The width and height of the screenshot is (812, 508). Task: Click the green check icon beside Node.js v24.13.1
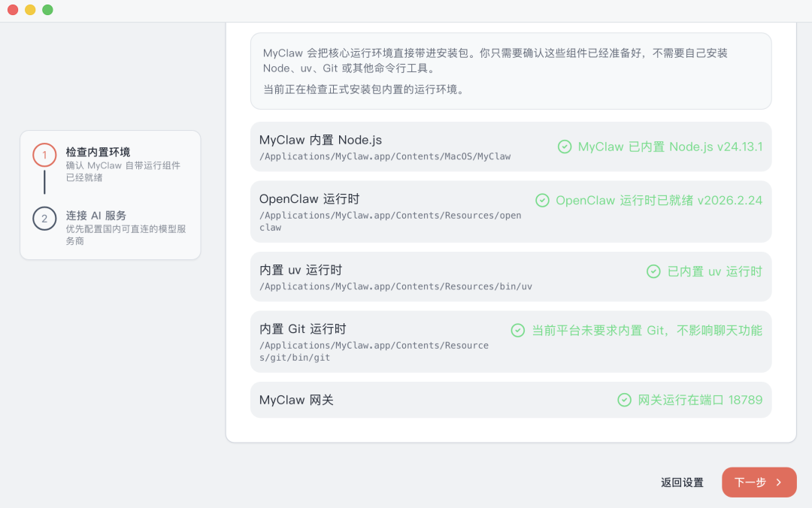tap(565, 147)
